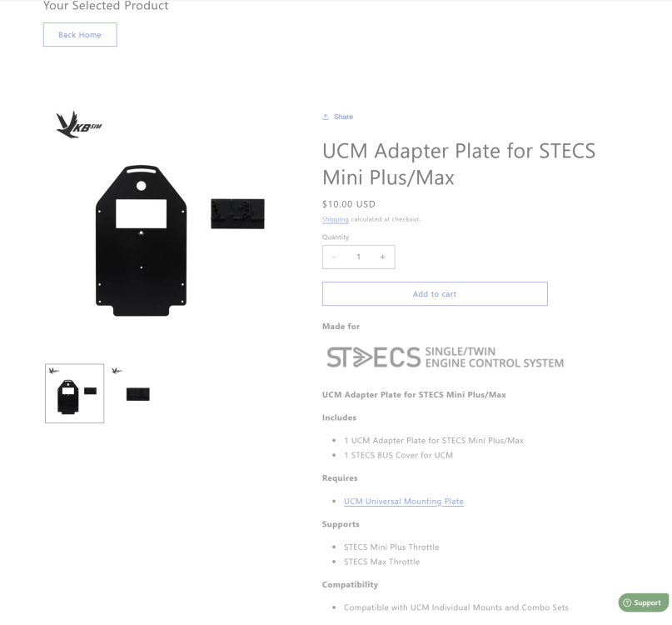
Task: Click Add to cart
Action: [x=434, y=293]
